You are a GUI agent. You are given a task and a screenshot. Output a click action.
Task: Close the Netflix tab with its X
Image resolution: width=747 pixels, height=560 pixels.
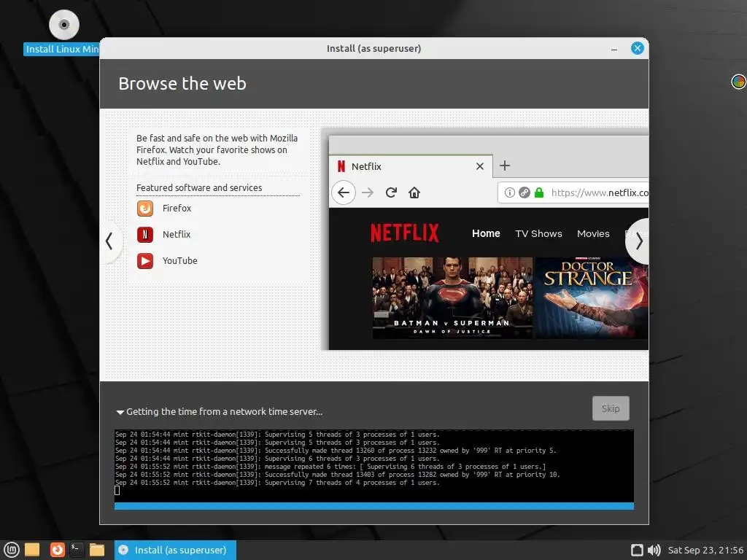pos(480,166)
